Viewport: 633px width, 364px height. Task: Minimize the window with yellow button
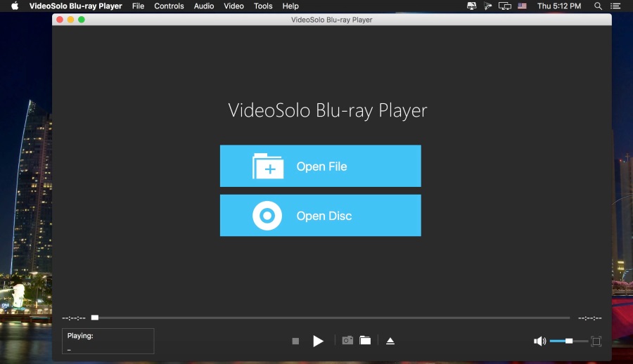click(x=70, y=20)
